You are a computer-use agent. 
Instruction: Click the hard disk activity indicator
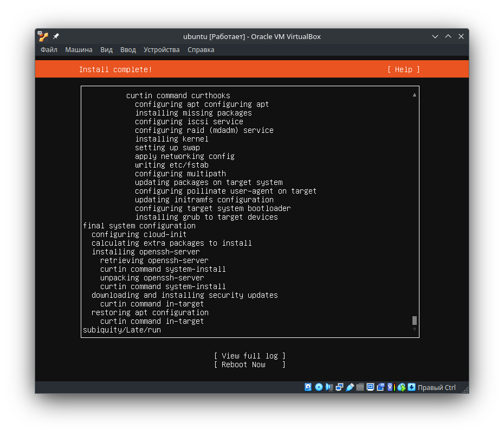(308, 387)
